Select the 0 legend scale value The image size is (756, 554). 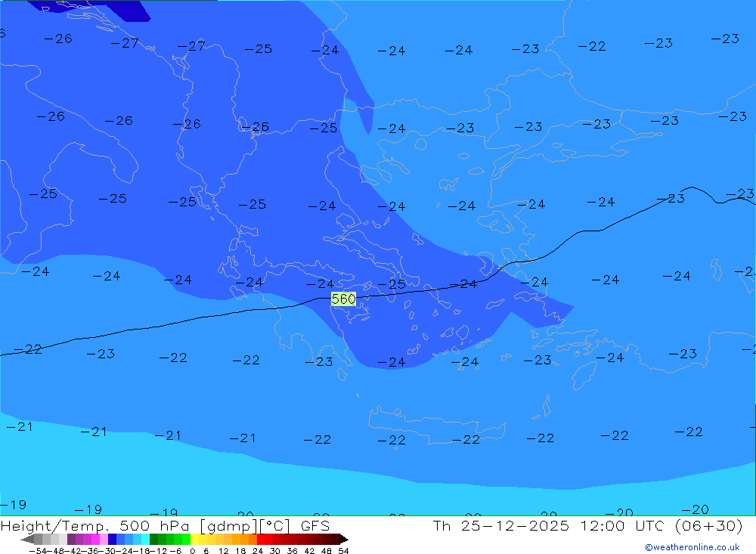(192, 551)
